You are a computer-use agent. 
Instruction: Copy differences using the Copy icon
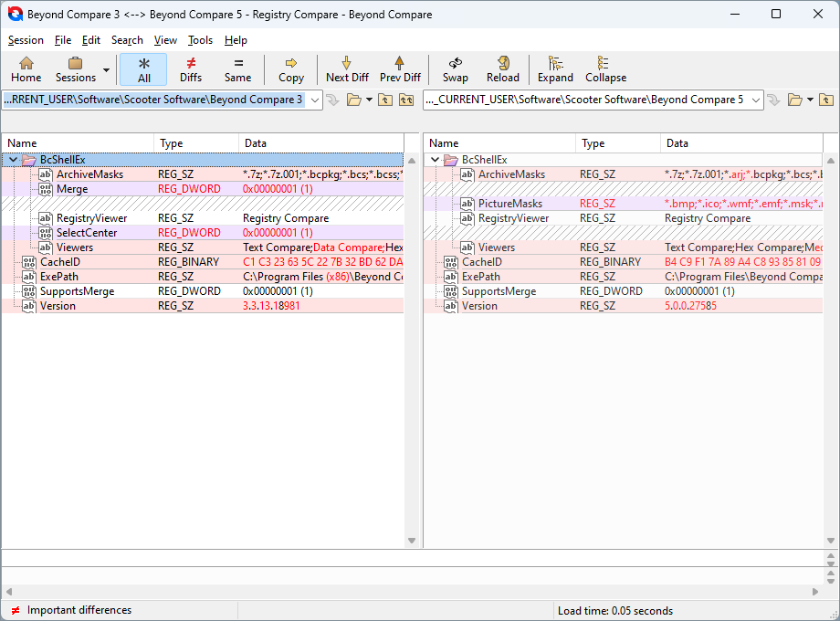click(290, 68)
